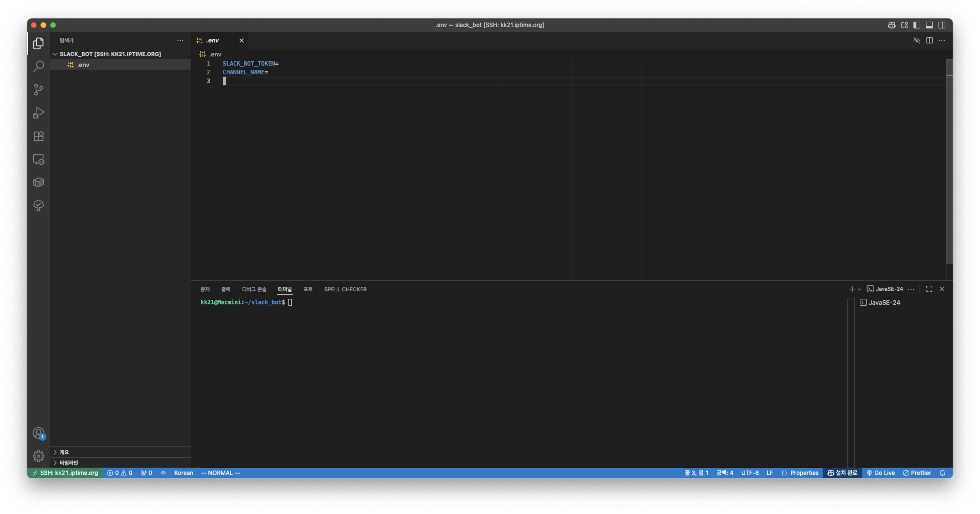The width and height of the screenshot is (980, 514).
Task: Open the Run and Debug view
Action: coord(38,113)
